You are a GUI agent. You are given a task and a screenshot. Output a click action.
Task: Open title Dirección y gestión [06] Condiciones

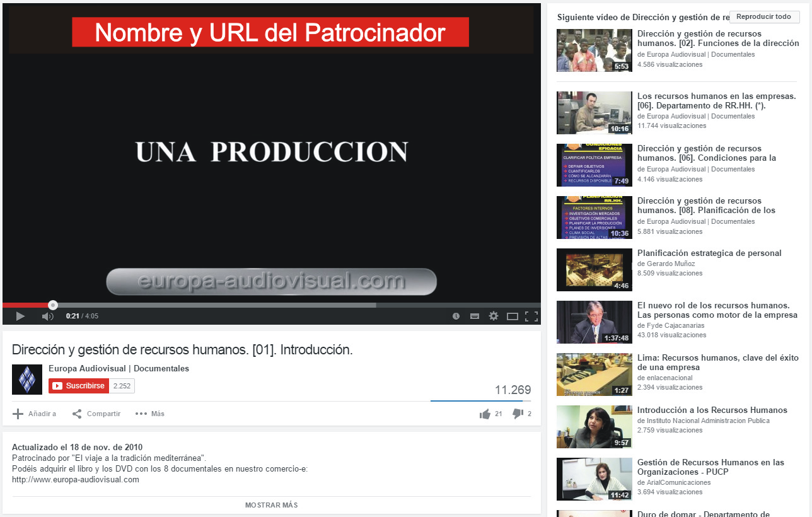click(707, 153)
